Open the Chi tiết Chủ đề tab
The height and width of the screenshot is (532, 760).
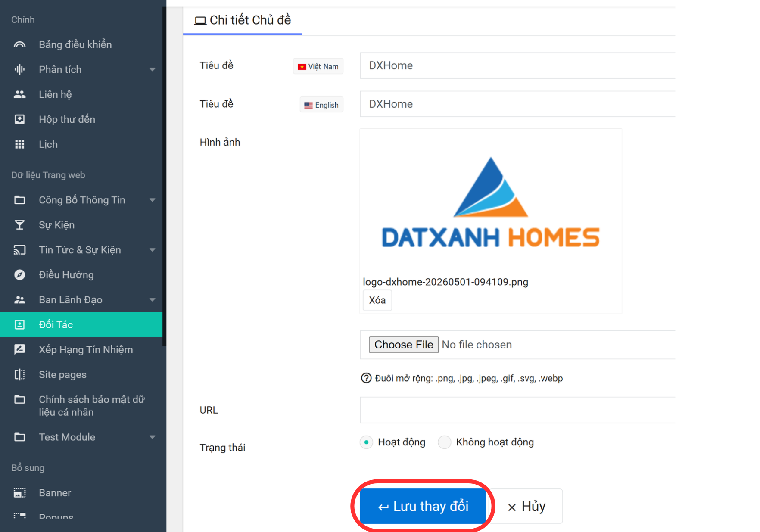pos(243,20)
